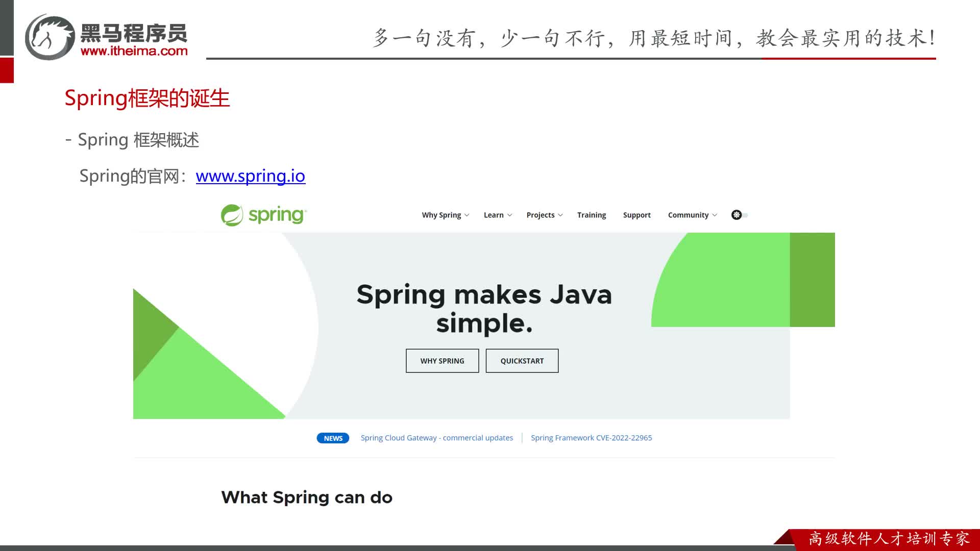Go to the Support page
Viewport: 980px width, 551px height.
[x=636, y=215]
